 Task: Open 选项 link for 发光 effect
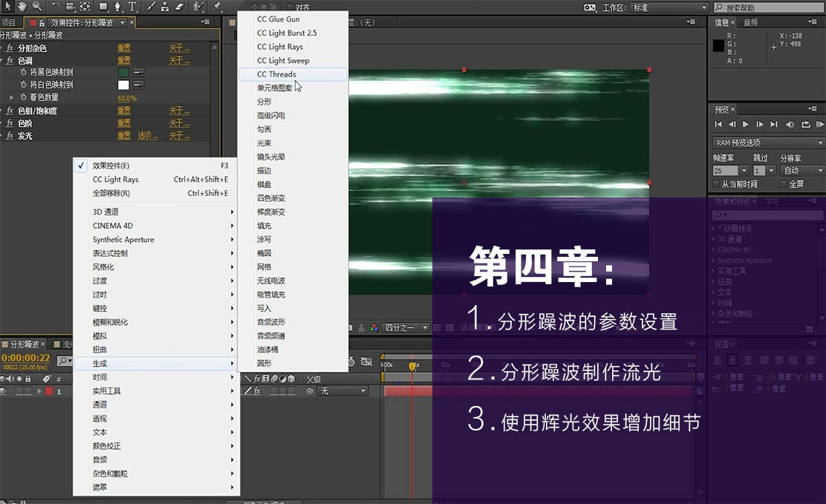point(148,136)
